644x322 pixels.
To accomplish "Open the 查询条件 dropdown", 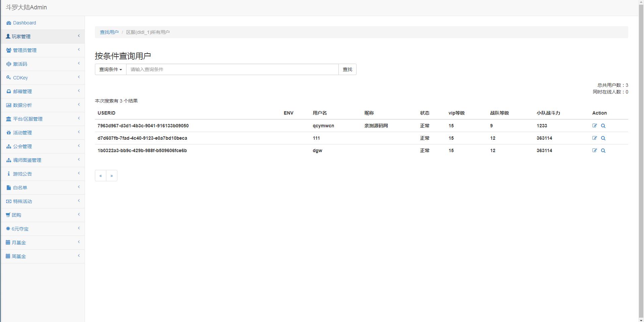I will pyautogui.click(x=110, y=69).
